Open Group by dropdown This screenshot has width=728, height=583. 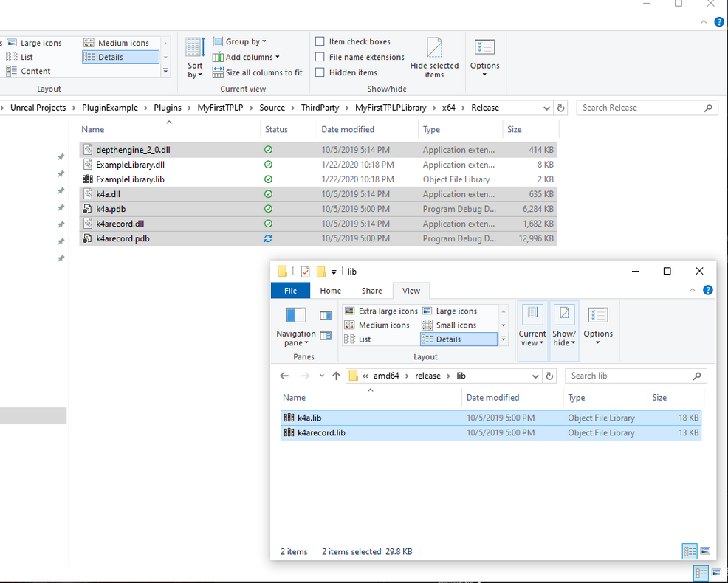point(239,41)
